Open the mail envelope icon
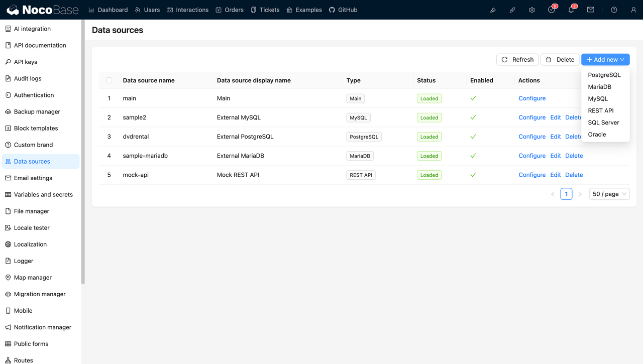 [591, 10]
